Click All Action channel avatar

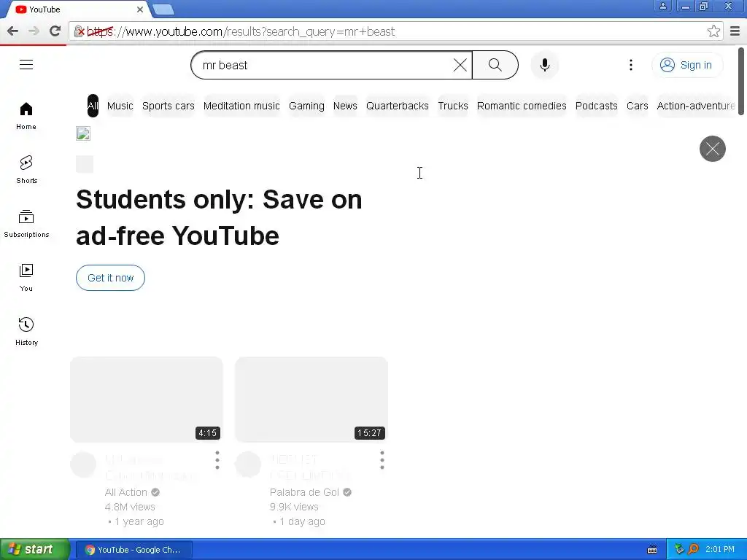click(x=83, y=464)
